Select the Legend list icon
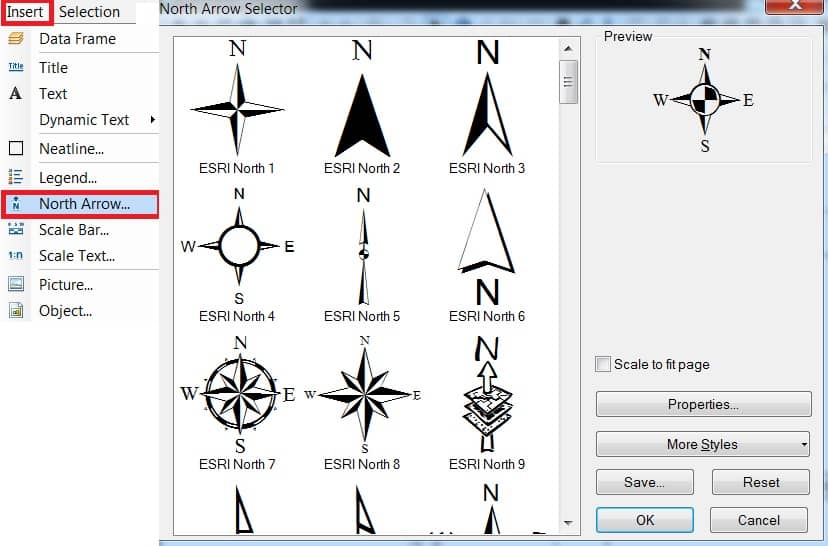The width and height of the screenshot is (828, 546). click(16, 176)
